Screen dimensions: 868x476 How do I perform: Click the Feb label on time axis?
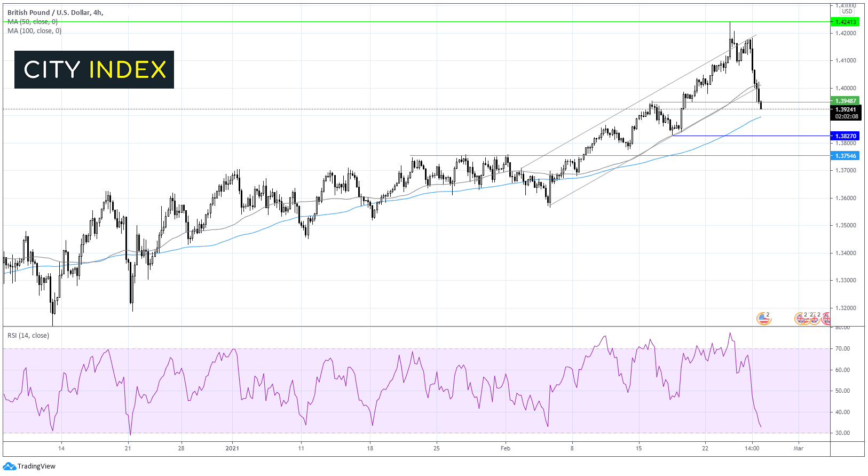pos(505,448)
